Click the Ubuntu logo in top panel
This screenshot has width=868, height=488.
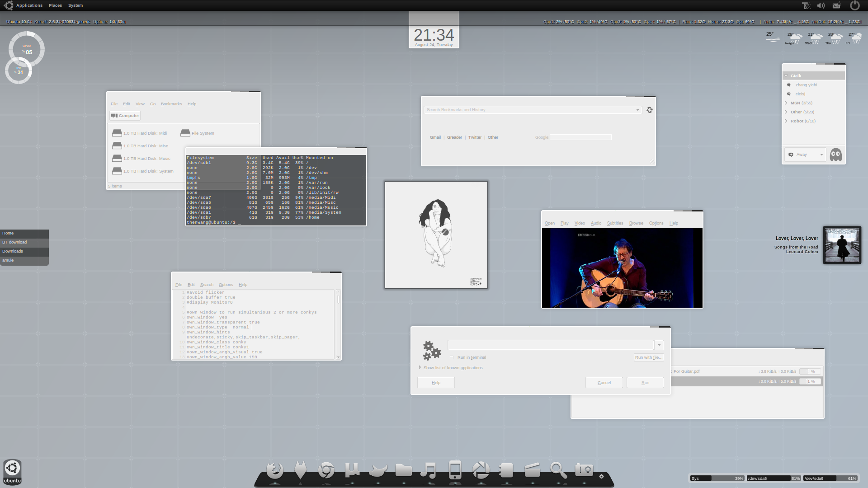point(8,5)
